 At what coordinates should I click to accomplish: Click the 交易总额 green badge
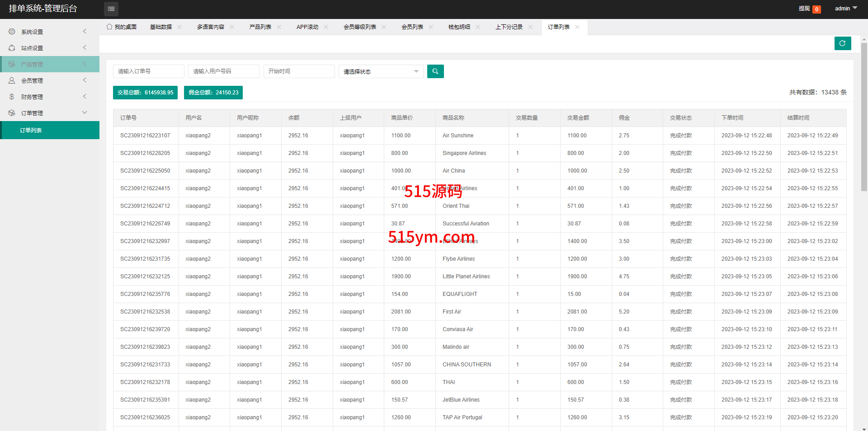tap(145, 93)
